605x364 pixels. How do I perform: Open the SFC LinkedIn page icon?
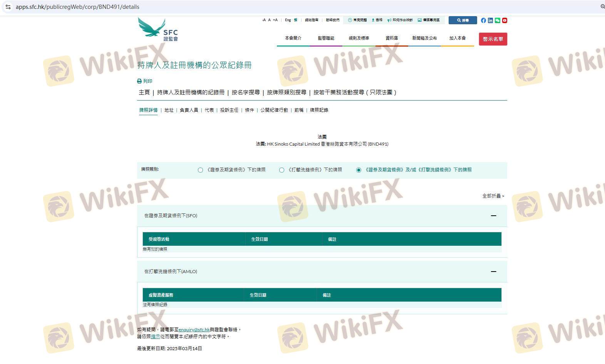pos(490,20)
